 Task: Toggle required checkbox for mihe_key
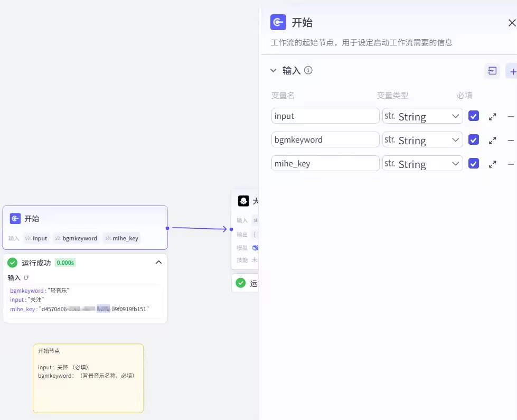[474, 164]
